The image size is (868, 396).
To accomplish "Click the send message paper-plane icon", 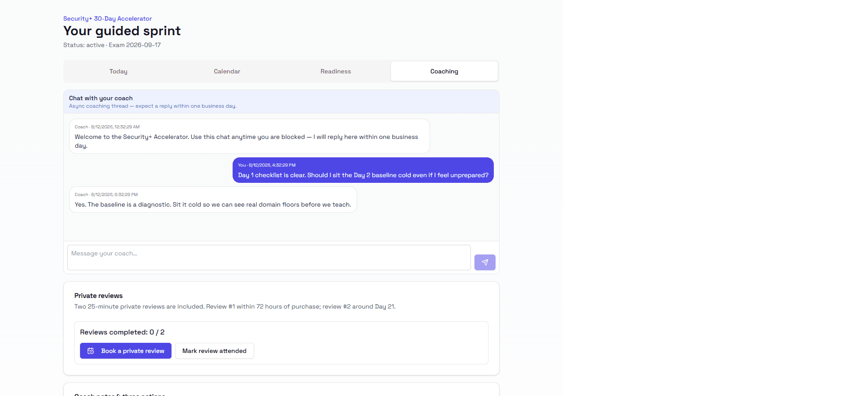I will 485,262.
